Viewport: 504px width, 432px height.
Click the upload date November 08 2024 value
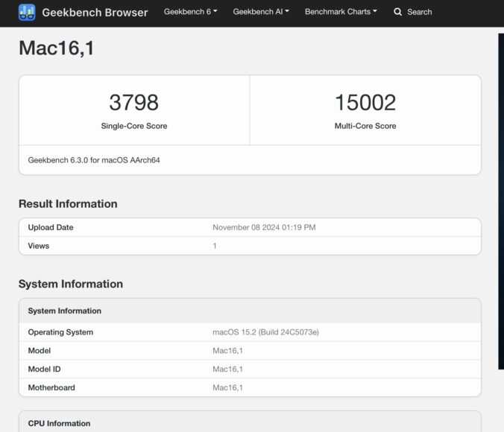pyautogui.click(x=264, y=227)
